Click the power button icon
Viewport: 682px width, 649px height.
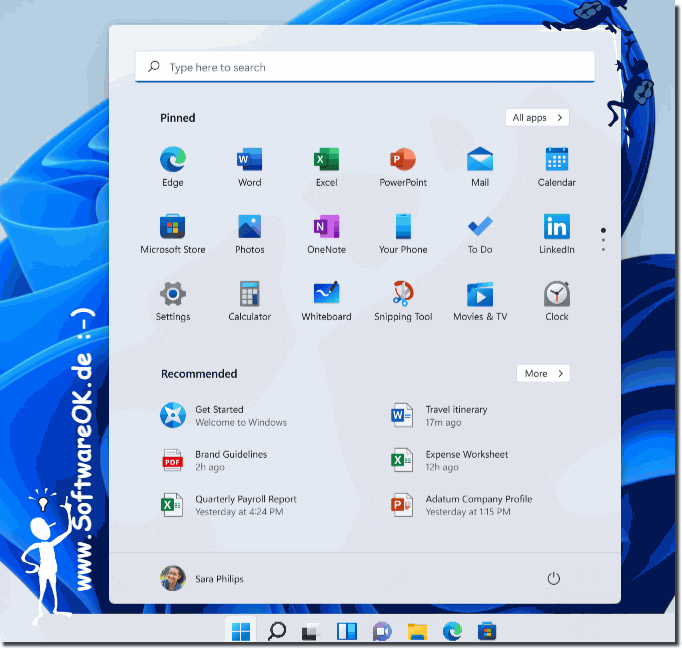(x=553, y=579)
